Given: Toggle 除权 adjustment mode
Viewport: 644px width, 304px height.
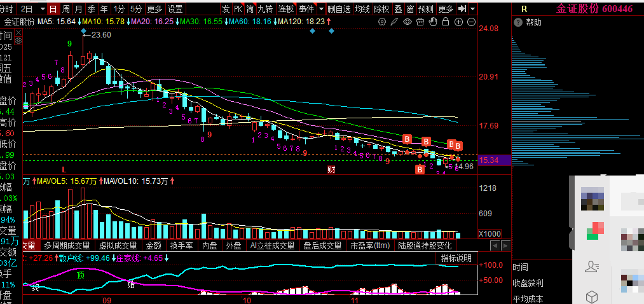Looking at the screenshot, I should click(x=381, y=9).
